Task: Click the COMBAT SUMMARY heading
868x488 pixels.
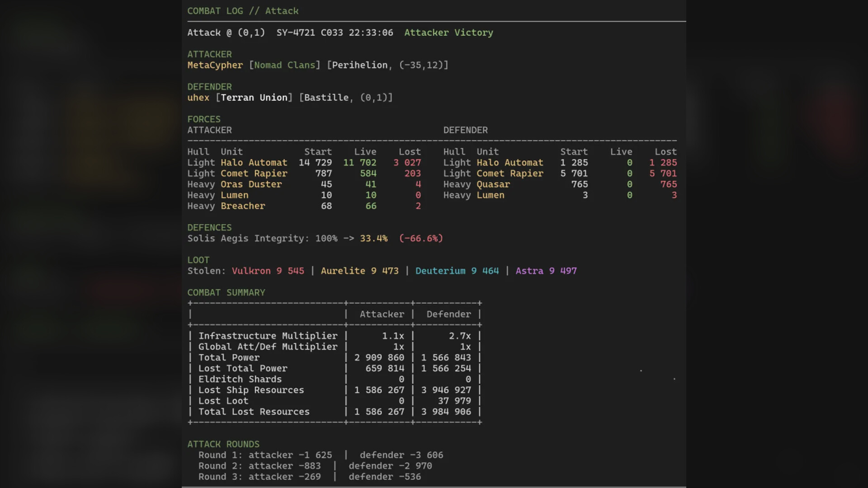Action: [226, 293]
